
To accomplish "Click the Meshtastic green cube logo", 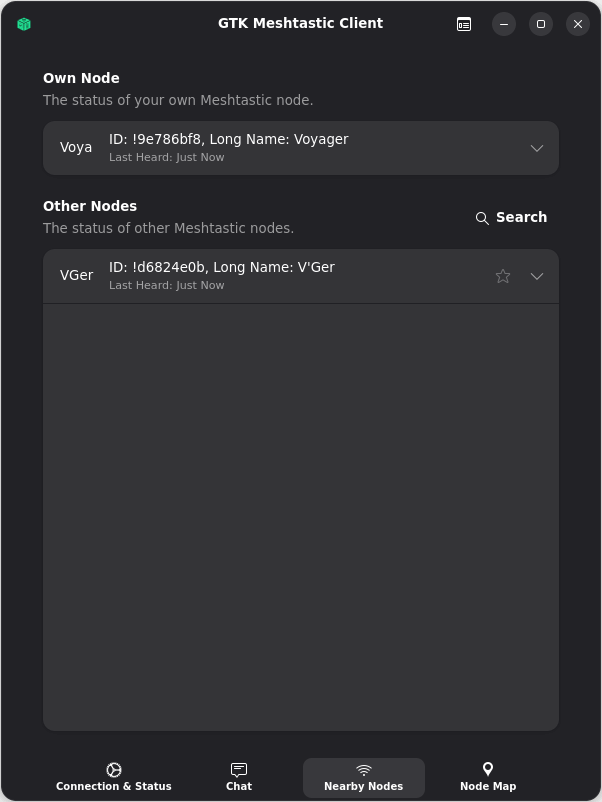I will 24,23.
